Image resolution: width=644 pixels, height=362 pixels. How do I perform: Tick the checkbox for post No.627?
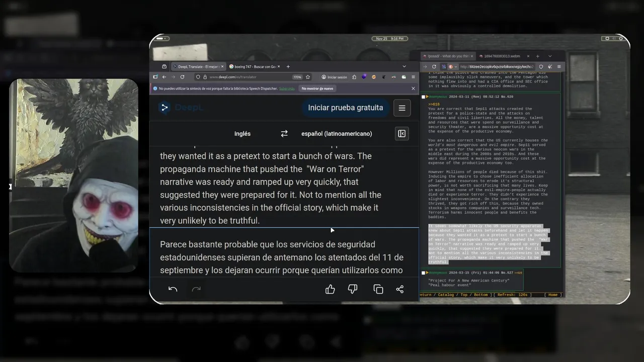(x=424, y=273)
